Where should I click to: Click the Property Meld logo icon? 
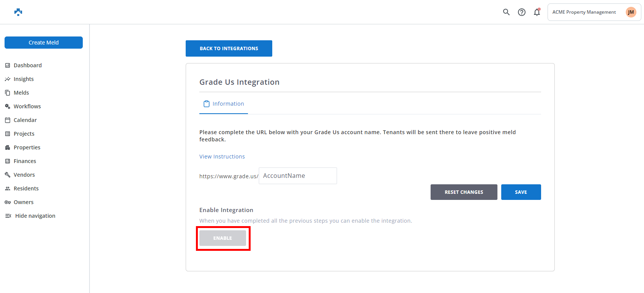[18, 12]
